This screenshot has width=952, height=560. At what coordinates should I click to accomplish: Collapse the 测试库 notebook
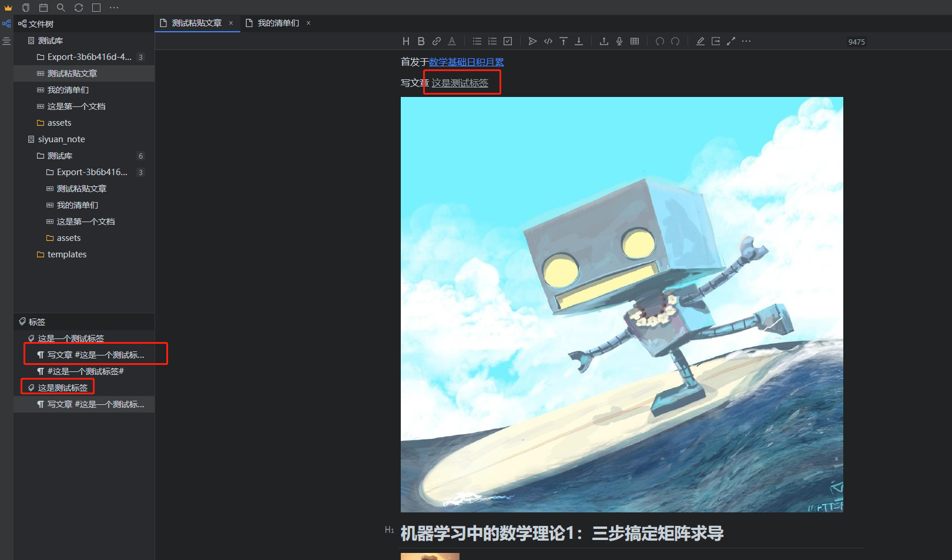pos(51,40)
